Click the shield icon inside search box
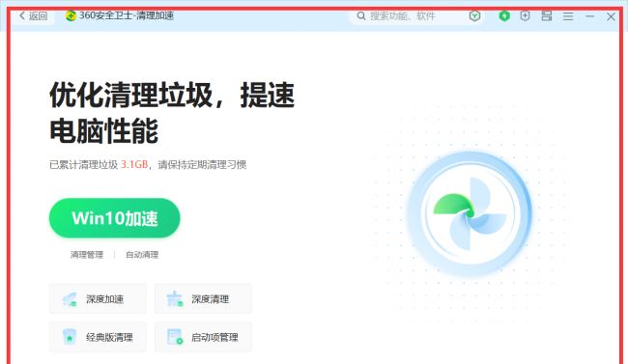The height and width of the screenshot is (364, 628). pyautogui.click(x=474, y=16)
